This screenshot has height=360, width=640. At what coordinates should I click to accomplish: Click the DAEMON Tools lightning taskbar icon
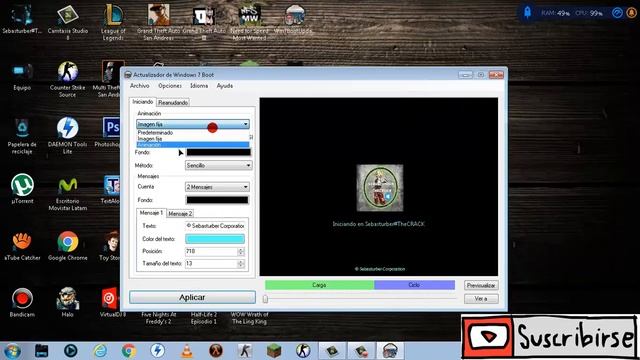(x=158, y=351)
